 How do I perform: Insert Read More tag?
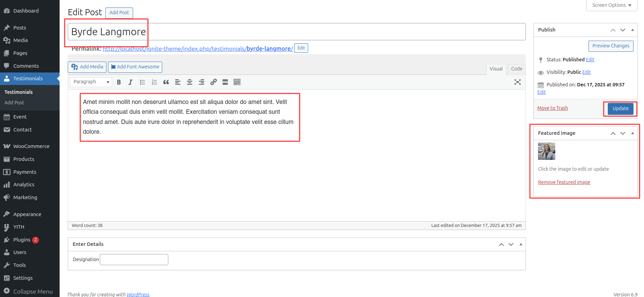pos(225,82)
